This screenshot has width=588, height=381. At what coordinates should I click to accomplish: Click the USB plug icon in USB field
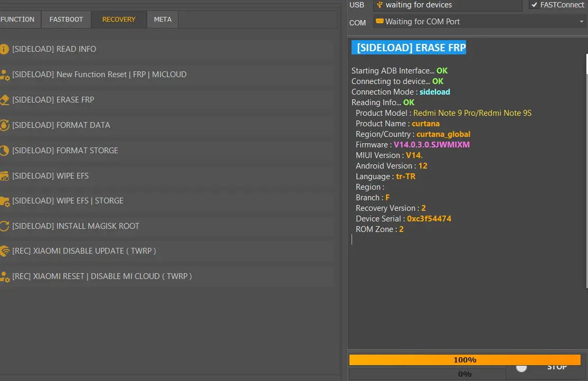[x=380, y=5]
